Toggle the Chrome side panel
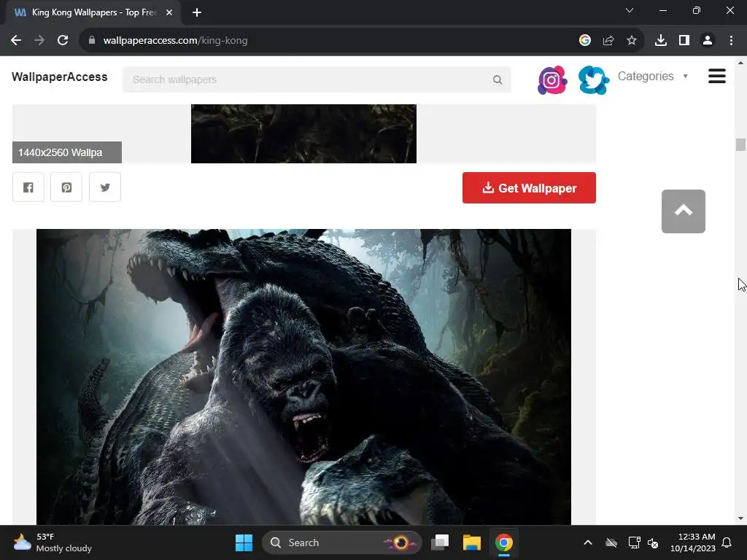This screenshot has height=560, width=747. pos(684,41)
